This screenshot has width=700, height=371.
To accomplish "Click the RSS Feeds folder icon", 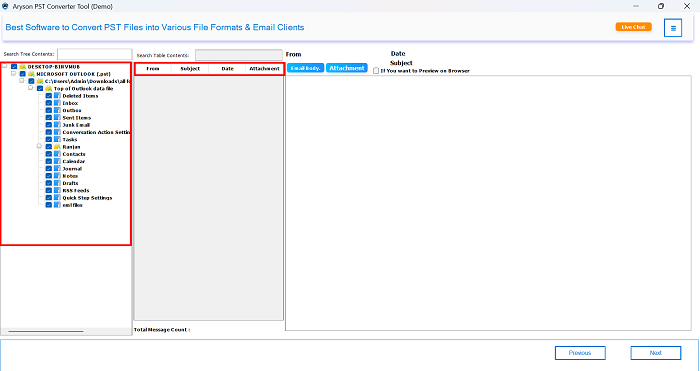I will pos(57,190).
